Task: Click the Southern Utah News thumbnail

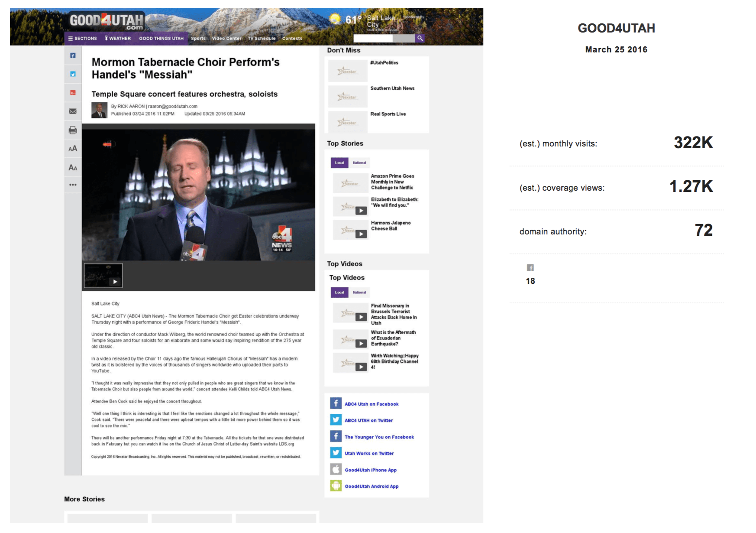Action: click(348, 97)
